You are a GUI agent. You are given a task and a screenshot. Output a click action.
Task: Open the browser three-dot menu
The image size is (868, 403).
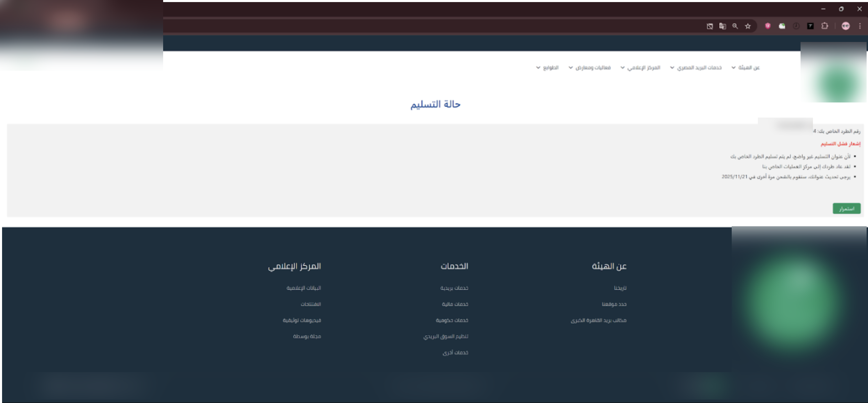(861, 26)
